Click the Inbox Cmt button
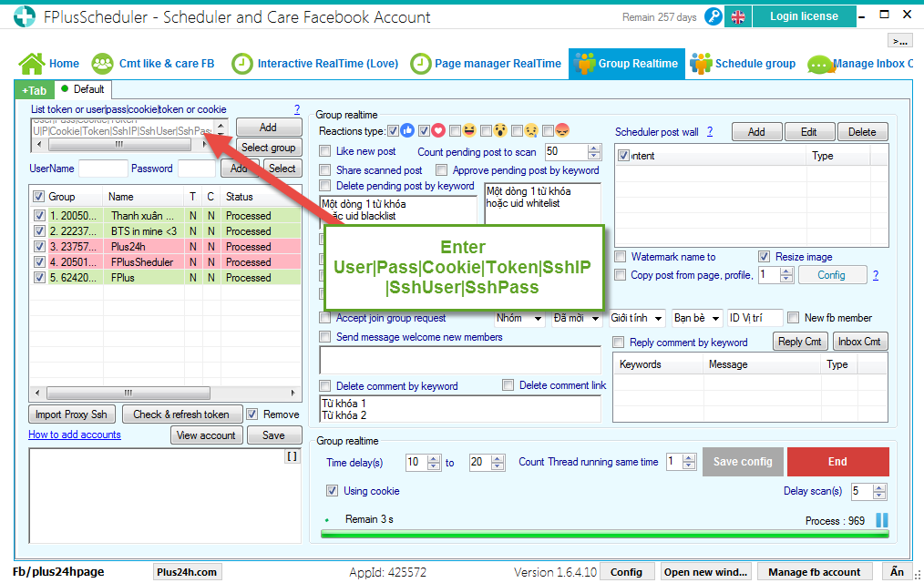This screenshot has width=924, height=583. (860, 342)
